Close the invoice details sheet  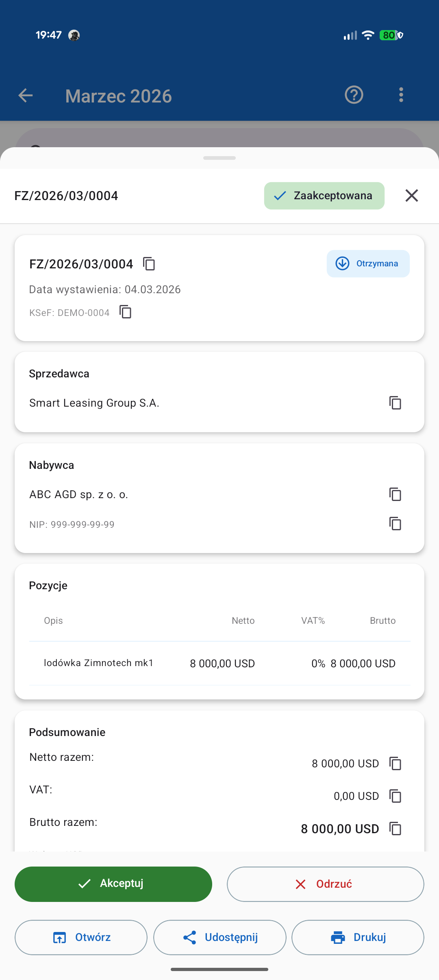(412, 196)
